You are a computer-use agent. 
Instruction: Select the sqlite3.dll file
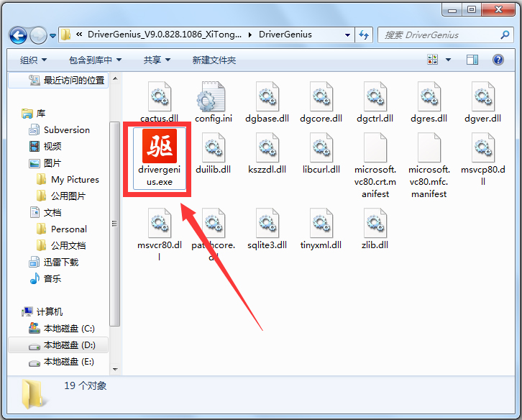(267, 229)
